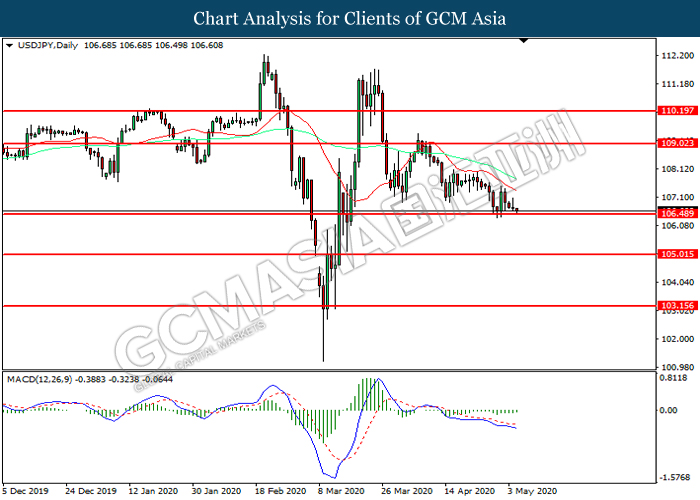Click the dropdown triangle beside USDJPY,Daily
This screenshot has height=500, width=700.
[9, 46]
